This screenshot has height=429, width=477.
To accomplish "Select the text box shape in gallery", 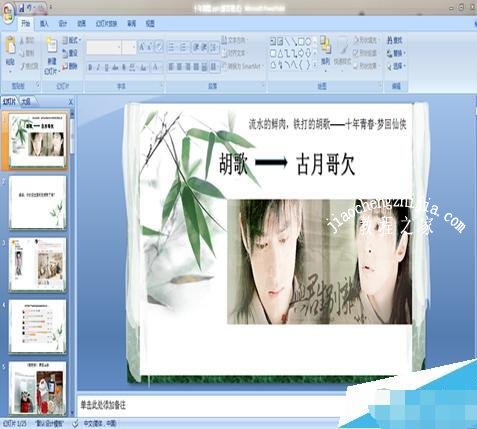I will pyautogui.click(x=273, y=42).
